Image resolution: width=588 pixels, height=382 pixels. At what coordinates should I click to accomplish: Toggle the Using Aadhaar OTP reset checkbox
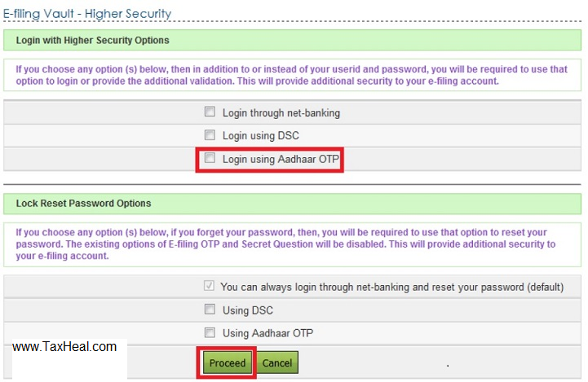[210, 332]
